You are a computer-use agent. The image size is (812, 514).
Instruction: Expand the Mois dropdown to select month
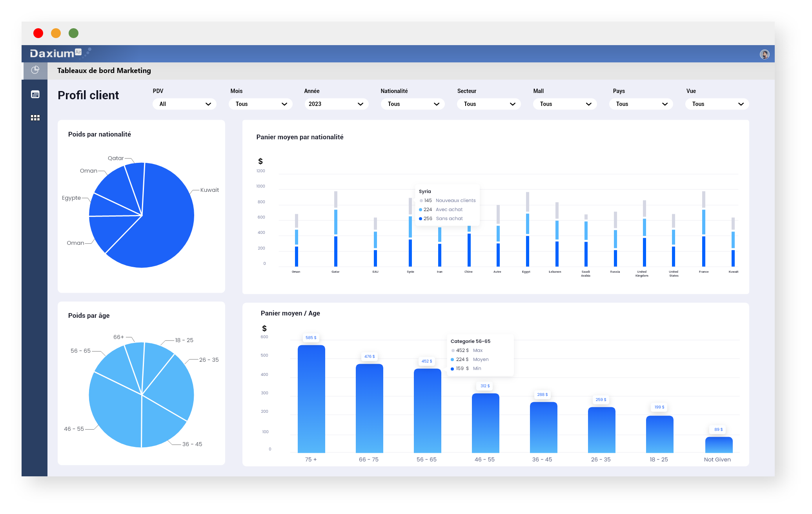[x=261, y=104]
